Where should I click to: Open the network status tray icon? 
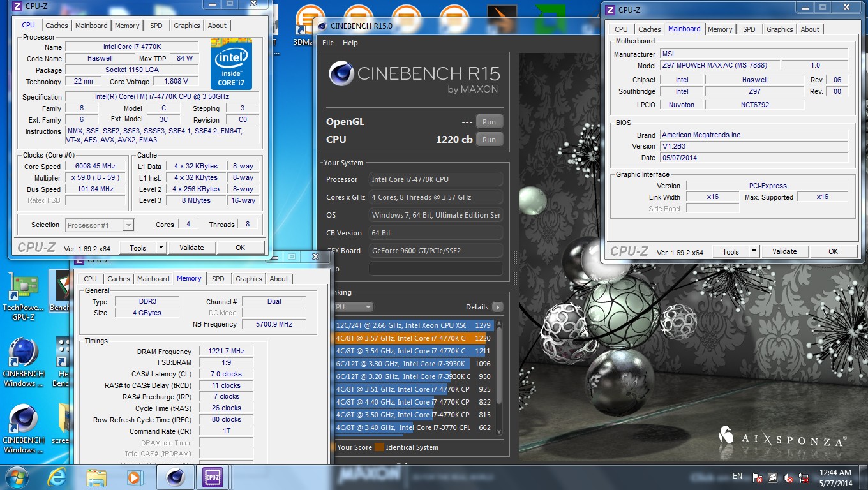point(804,477)
